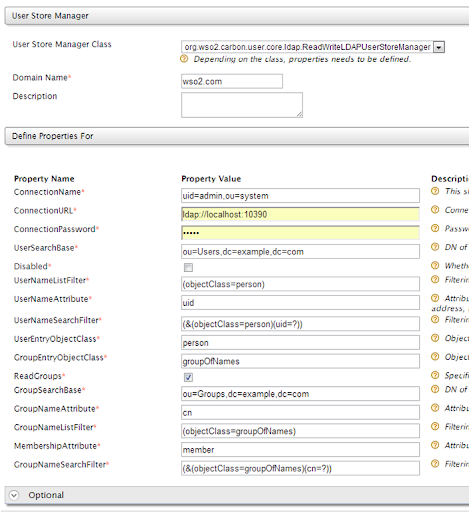Click help icon in UserNameSearchFilter row

[x=435, y=320]
